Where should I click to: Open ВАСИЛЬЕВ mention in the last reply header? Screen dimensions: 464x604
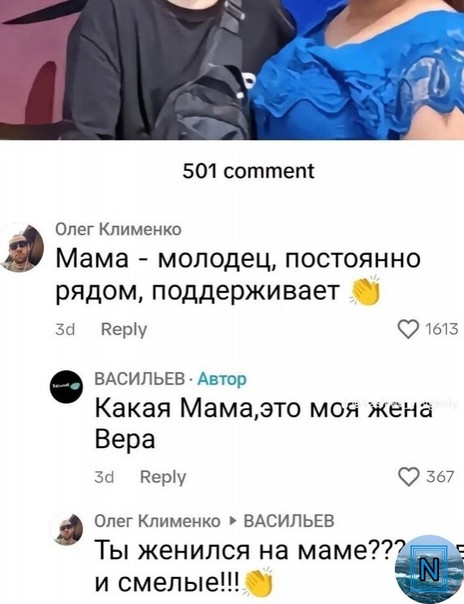point(289,521)
